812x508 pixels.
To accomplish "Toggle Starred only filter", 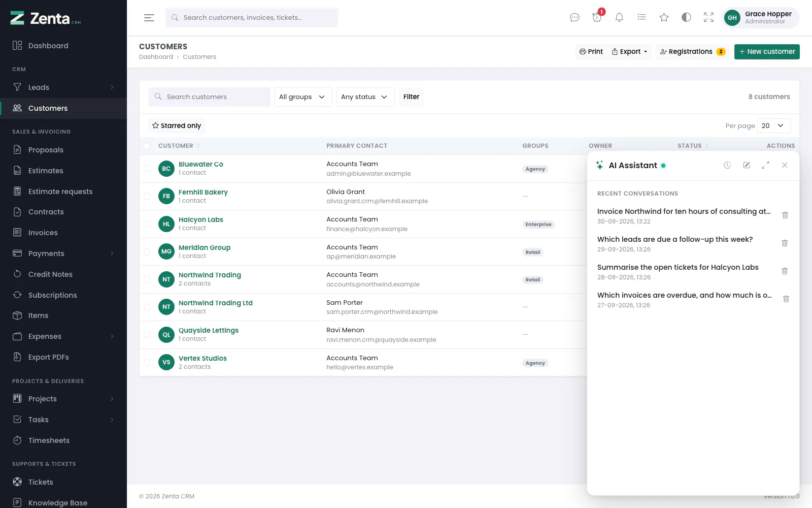I will coord(177,125).
